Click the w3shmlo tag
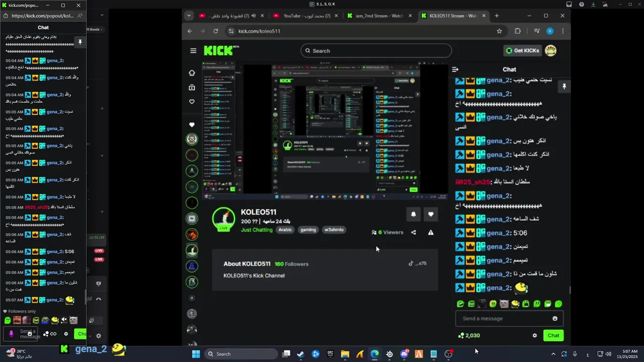The width and height of the screenshot is (644, 362). 334,230
